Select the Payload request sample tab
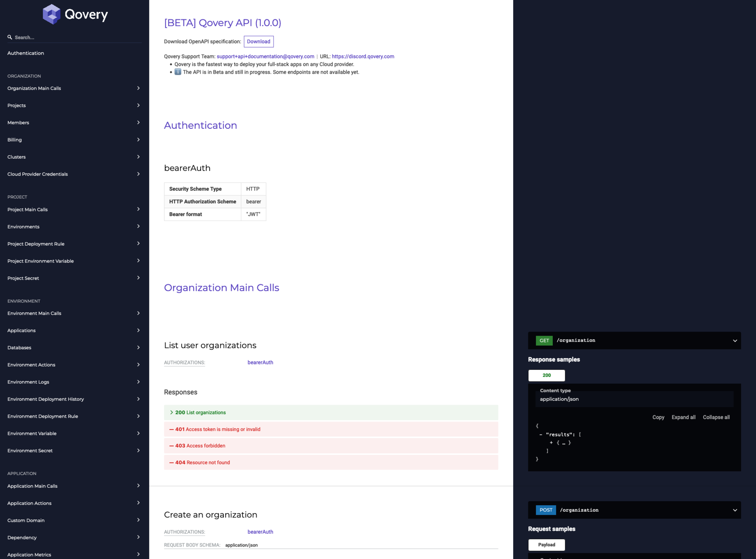Viewport: 756px width, 559px height. [547, 545]
